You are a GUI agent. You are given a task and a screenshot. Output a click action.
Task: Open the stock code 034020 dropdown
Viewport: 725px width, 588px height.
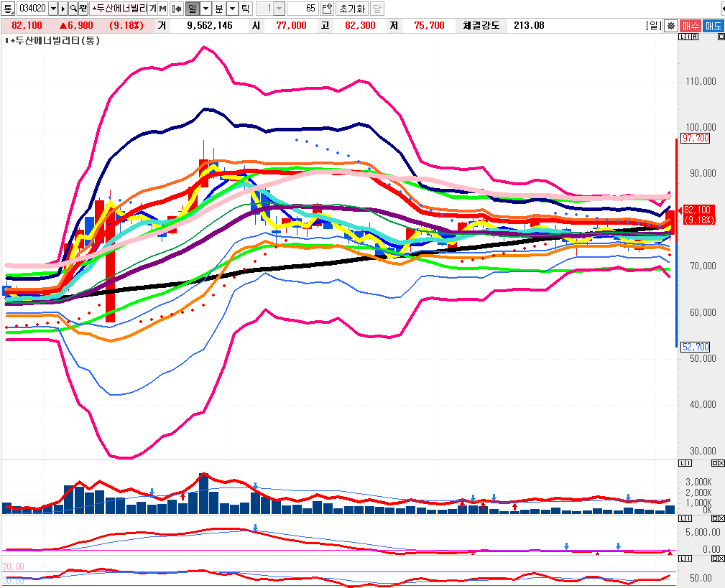tap(53, 9)
